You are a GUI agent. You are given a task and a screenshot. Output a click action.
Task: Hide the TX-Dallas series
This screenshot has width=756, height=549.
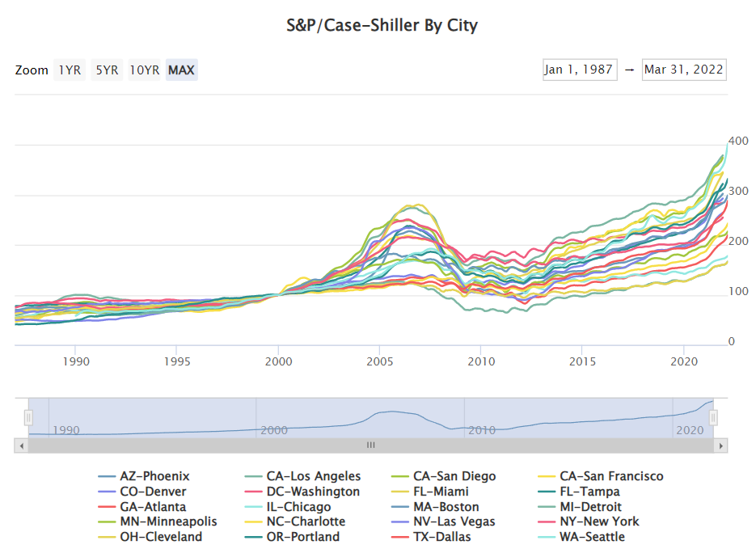(x=432, y=537)
